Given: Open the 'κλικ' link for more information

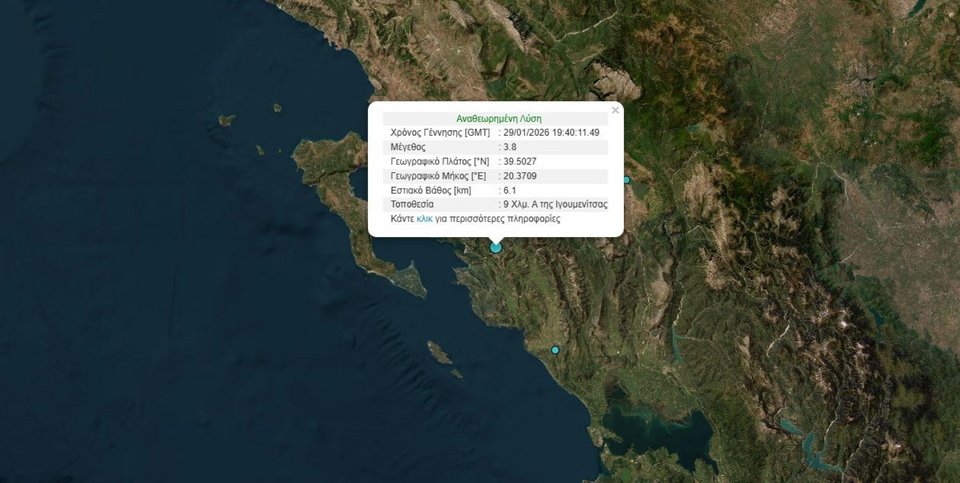Looking at the screenshot, I should click(x=424, y=218).
